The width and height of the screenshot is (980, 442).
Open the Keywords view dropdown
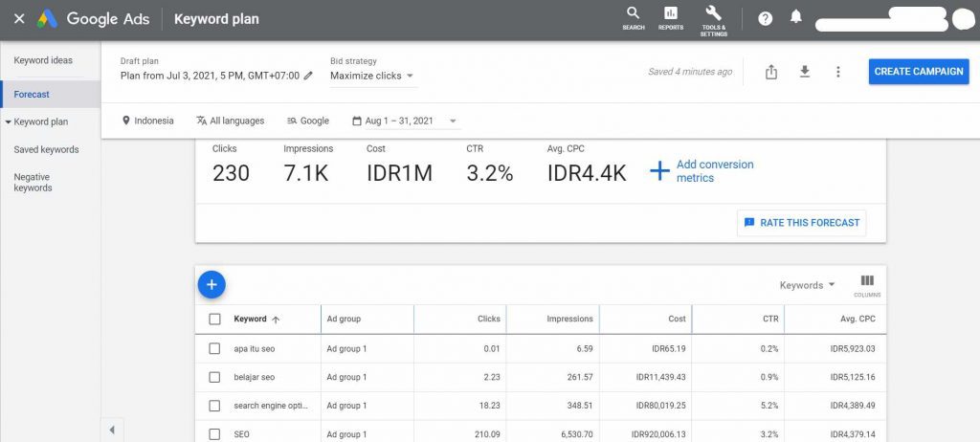click(807, 285)
